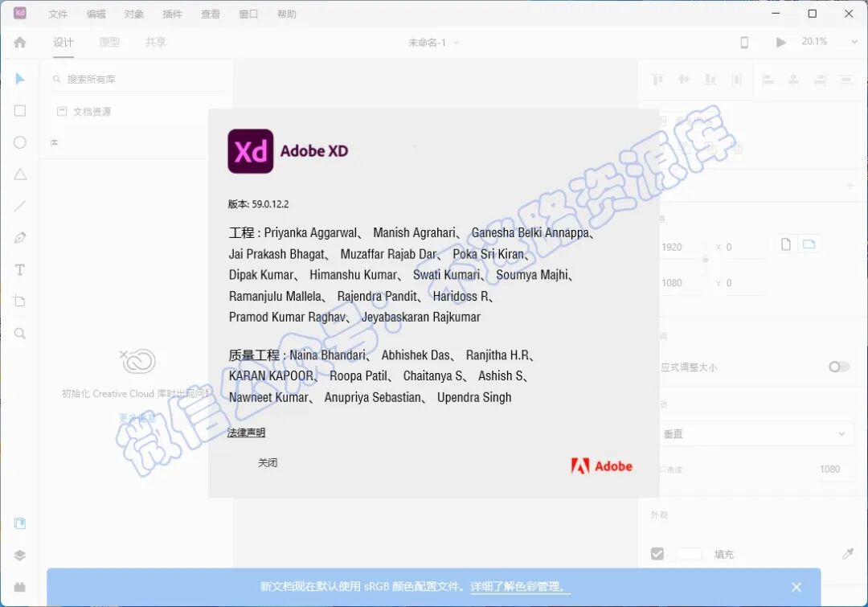Viewport: 868px width, 607px height.
Task: Click the Xd logo in About dialog
Action: 250,151
